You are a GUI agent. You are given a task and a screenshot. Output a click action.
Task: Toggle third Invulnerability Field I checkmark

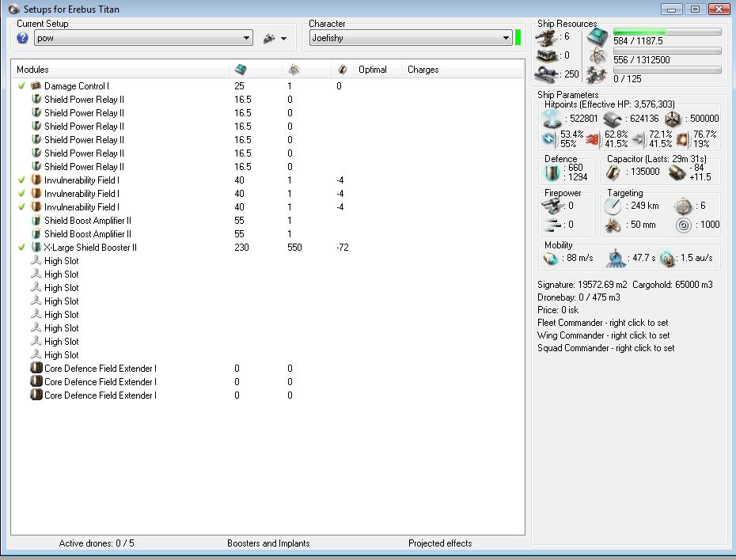[21, 206]
